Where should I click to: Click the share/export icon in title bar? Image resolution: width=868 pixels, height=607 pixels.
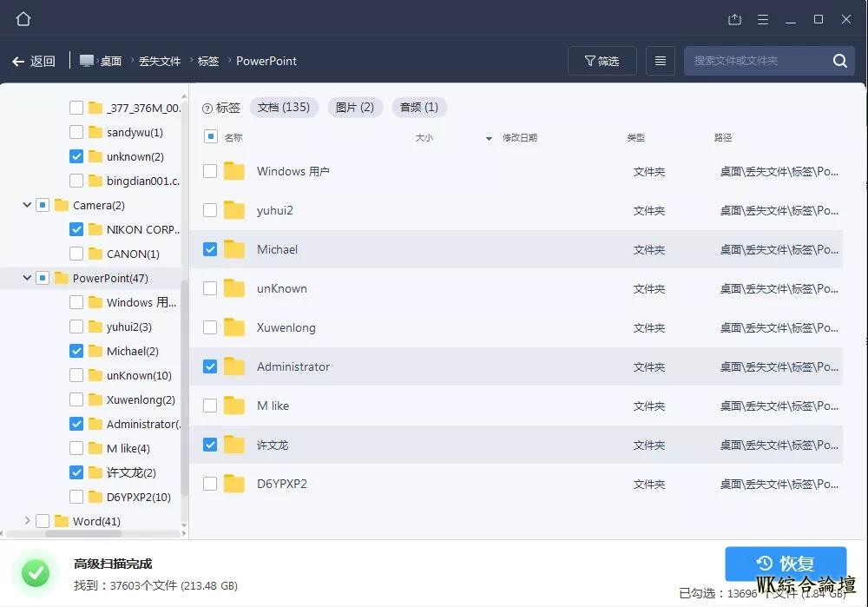point(734,19)
